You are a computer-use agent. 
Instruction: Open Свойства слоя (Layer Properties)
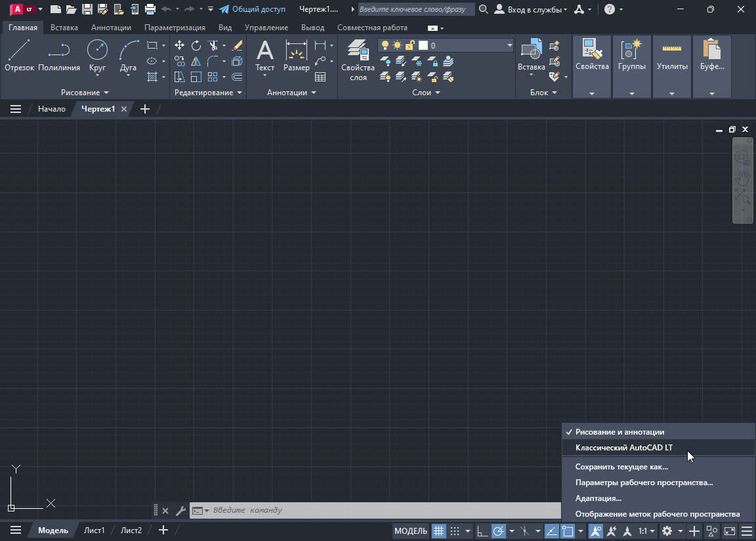357,59
